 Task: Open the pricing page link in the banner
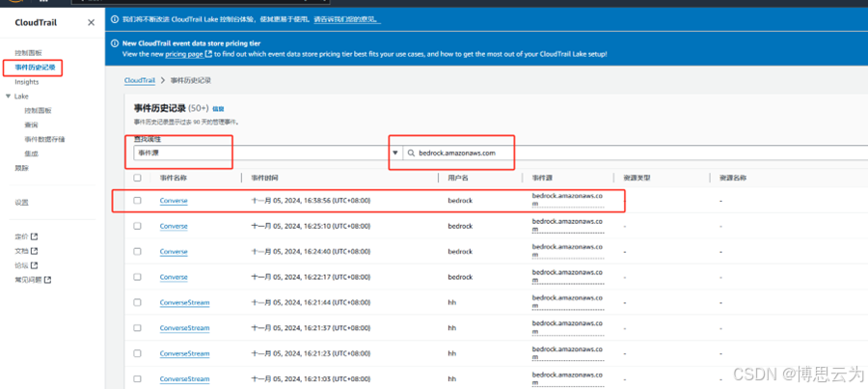pos(184,54)
